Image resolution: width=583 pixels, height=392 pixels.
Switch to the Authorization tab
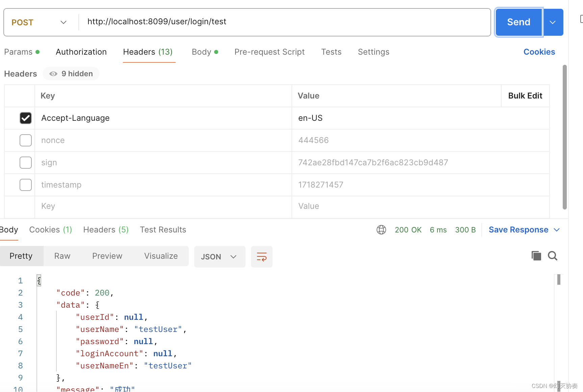81,52
